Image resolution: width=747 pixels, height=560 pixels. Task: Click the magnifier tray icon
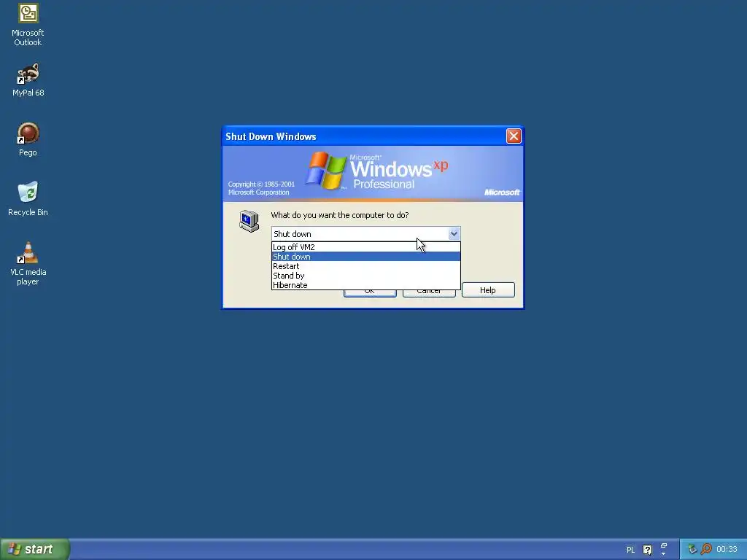coord(706,549)
